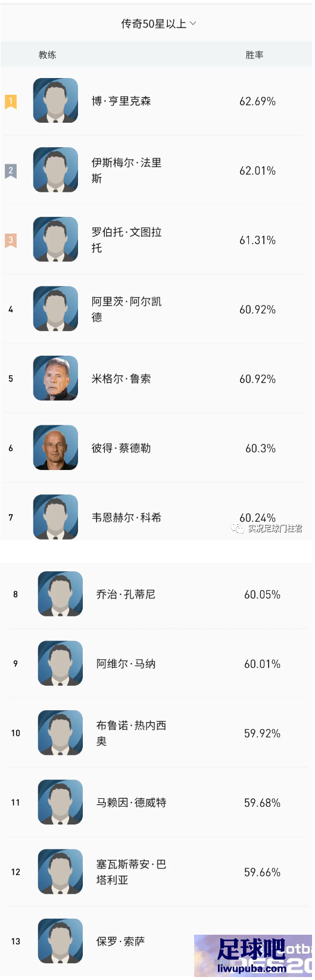Click the 教练 column header
Screen dimensions: 315x980
tap(48, 55)
